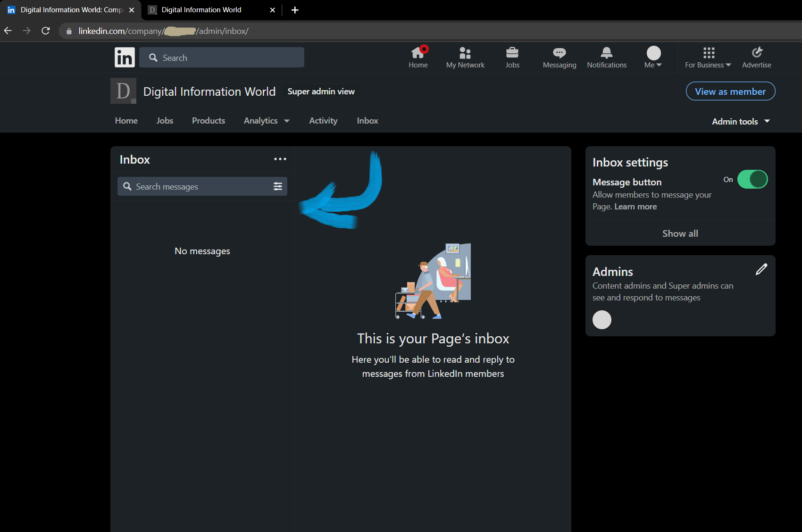This screenshot has width=802, height=532.
Task: Click View as member button
Action: point(730,91)
